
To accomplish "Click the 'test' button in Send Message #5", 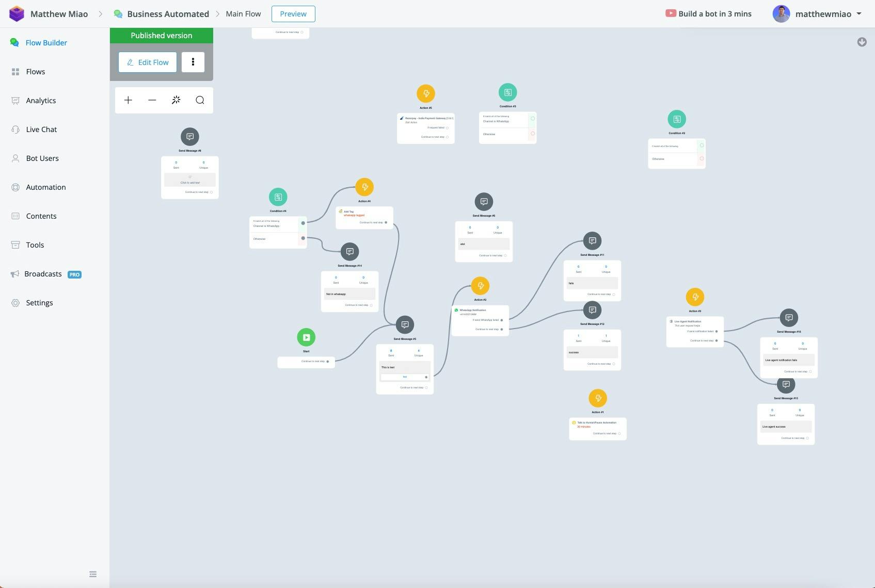I will point(405,377).
